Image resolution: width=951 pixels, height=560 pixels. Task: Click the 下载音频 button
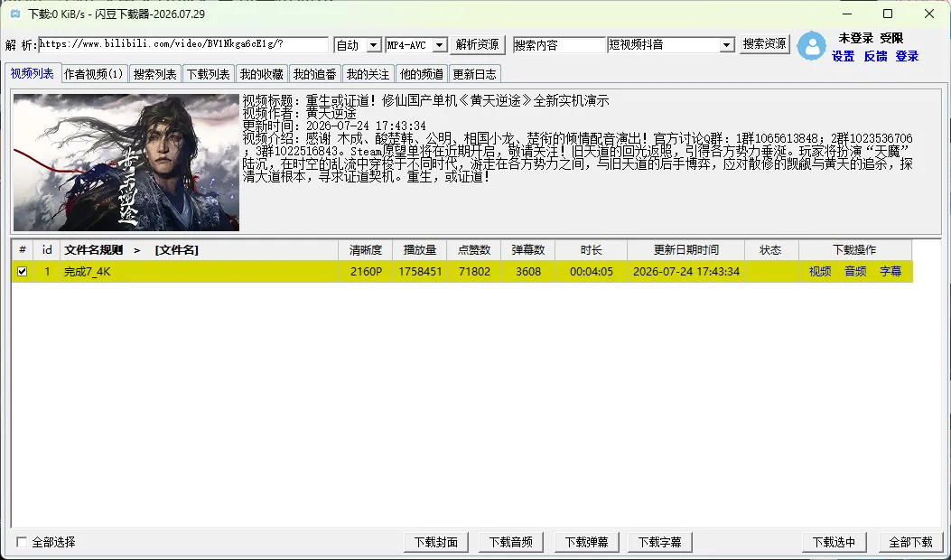[x=510, y=542]
